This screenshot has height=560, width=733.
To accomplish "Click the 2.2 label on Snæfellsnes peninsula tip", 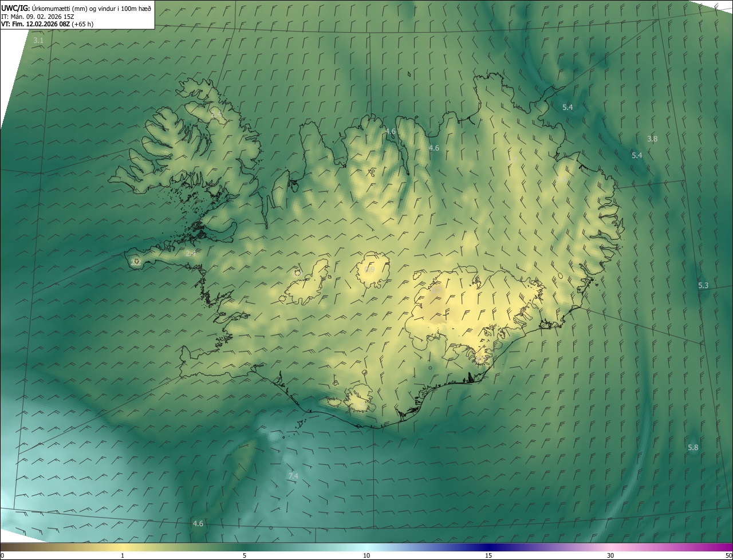I will pyautogui.click(x=136, y=262).
